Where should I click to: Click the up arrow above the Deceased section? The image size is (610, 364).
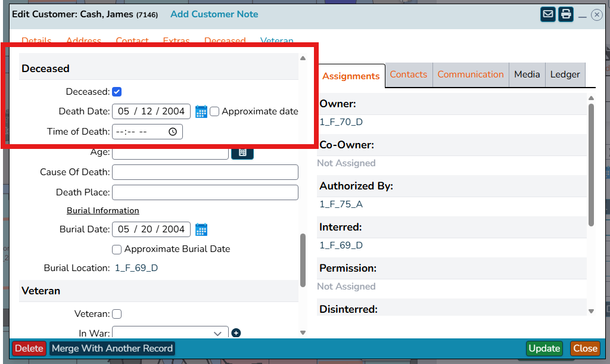tap(303, 58)
